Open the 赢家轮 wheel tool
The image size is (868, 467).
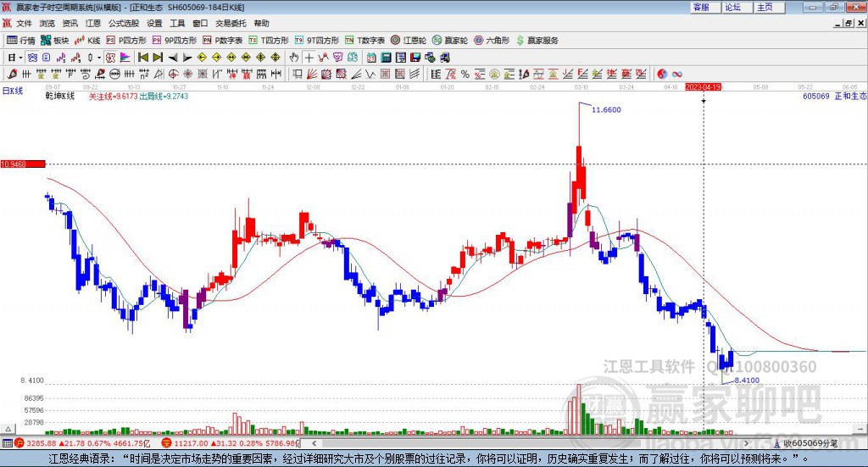point(450,41)
